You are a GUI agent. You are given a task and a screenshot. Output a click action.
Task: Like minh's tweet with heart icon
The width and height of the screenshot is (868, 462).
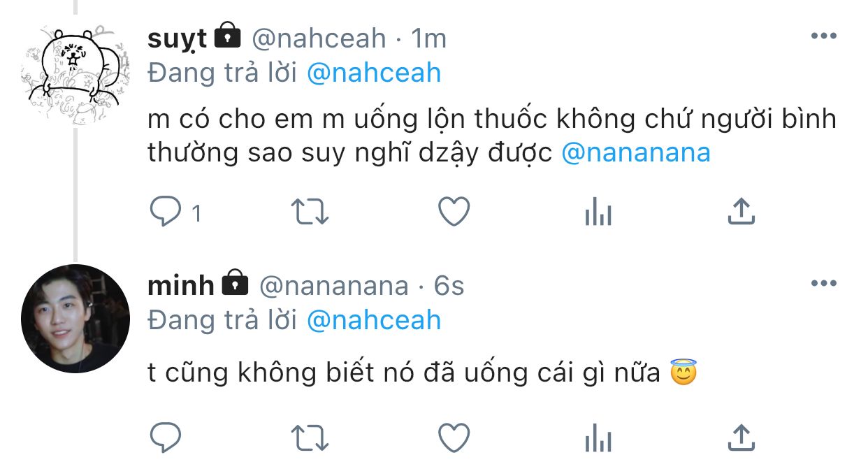point(454,438)
